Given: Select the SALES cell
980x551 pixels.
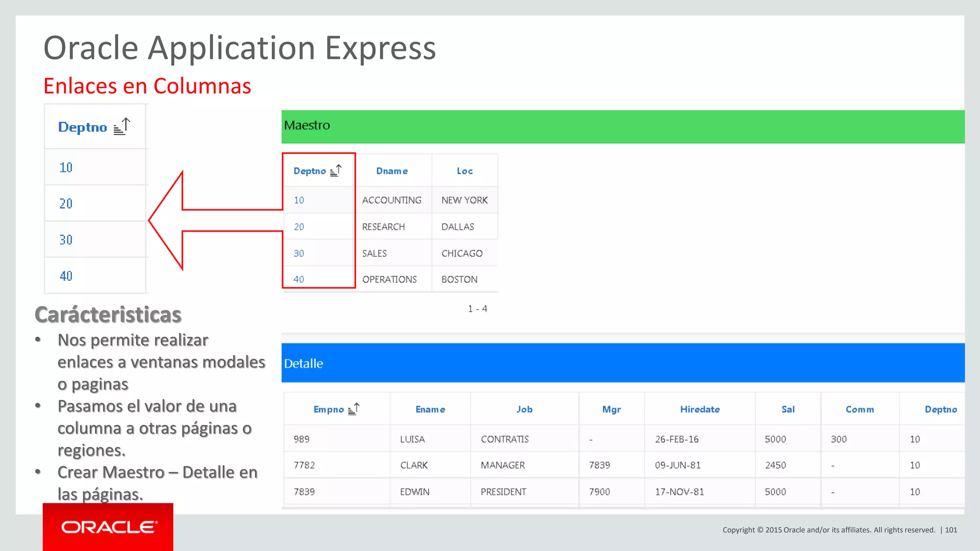Looking at the screenshot, I should click(x=374, y=253).
